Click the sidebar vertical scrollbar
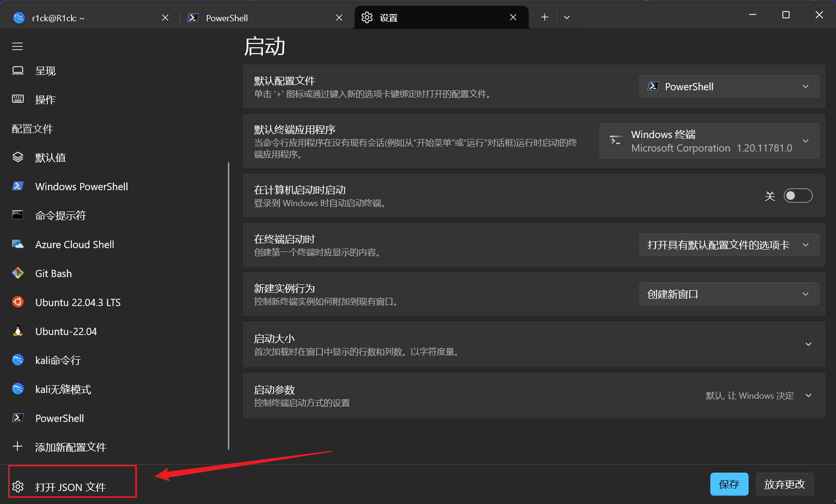Viewport: 836px width, 504px height. click(229, 305)
